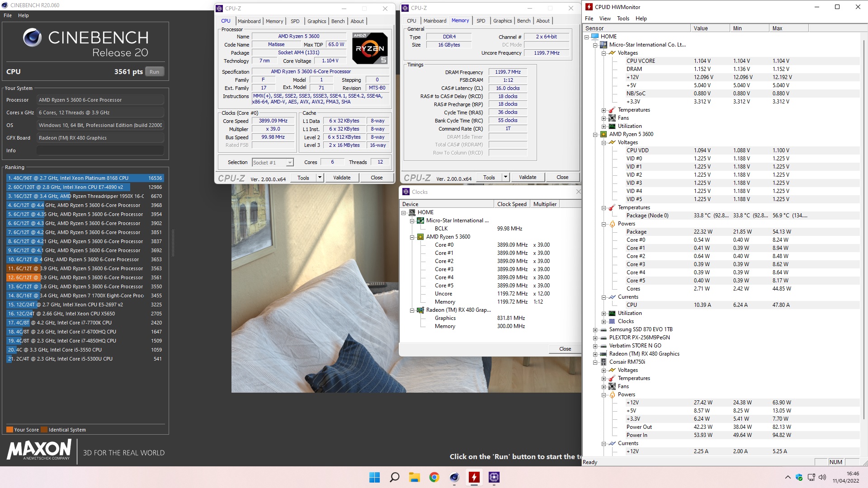Open the taskbar Search icon
The height and width of the screenshot is (488, 868).
coord(394,477)
